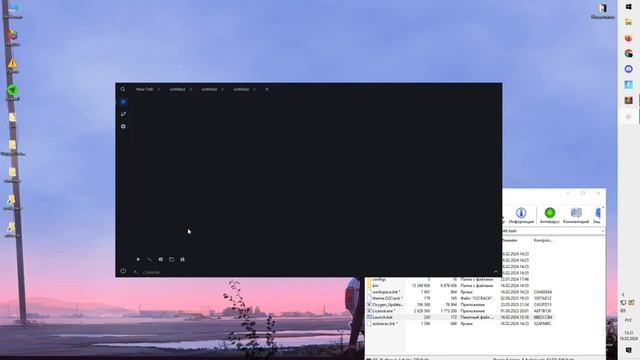The image size is (640, 360).
Task: Open the scripts hub icon in sidebar
Action: tap(123, 114)
